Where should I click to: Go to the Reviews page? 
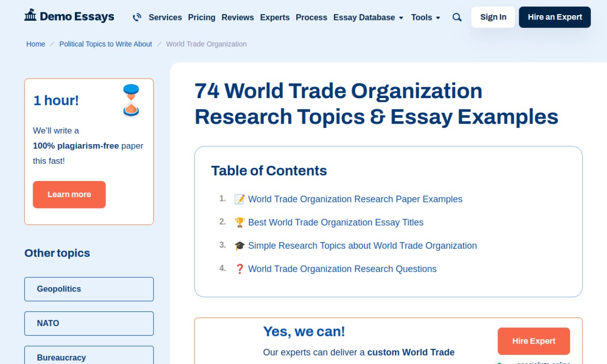[x=238, y=17]
